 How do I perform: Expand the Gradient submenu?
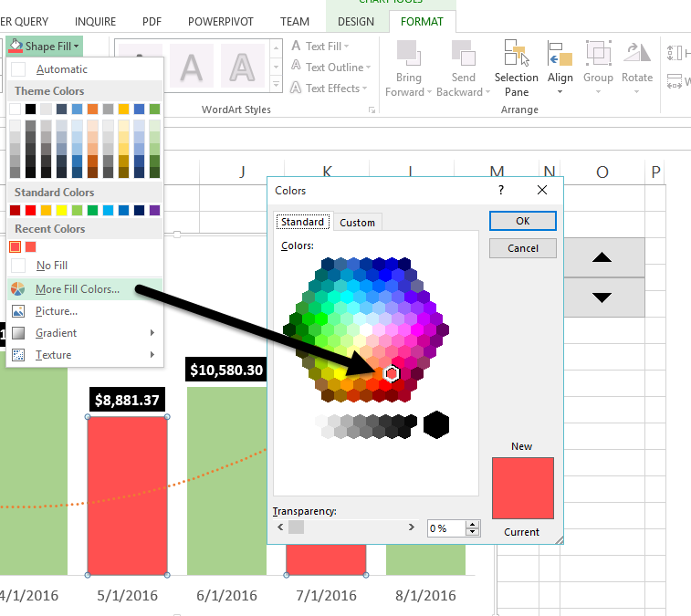(x=57, y=333)
